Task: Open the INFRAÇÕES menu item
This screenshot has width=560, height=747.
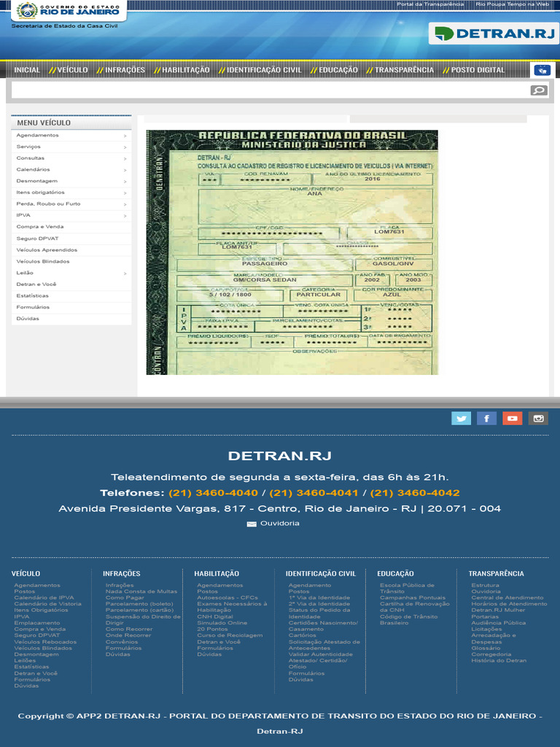Action: coord(125,70)
